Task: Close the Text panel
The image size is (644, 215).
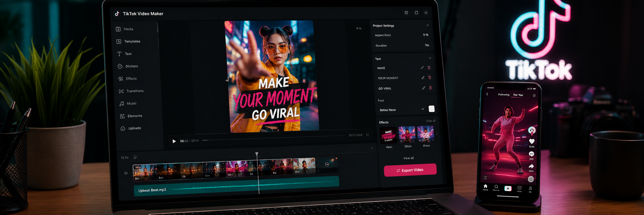Action: click(430, 58)
